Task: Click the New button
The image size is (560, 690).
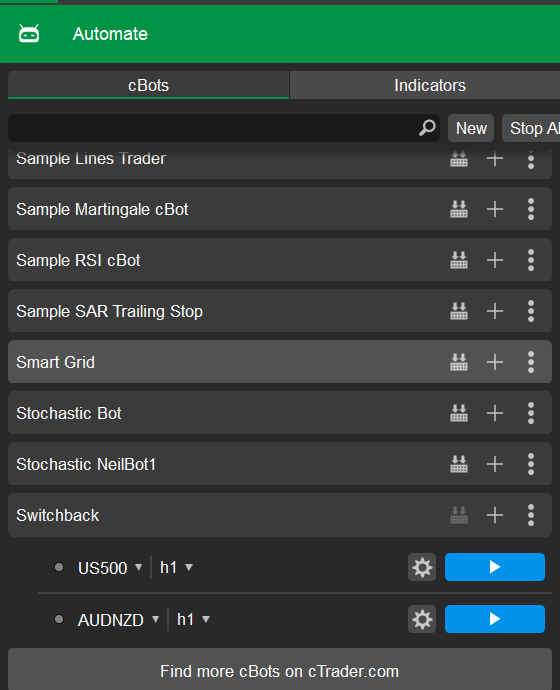Action: pos(471,128)
